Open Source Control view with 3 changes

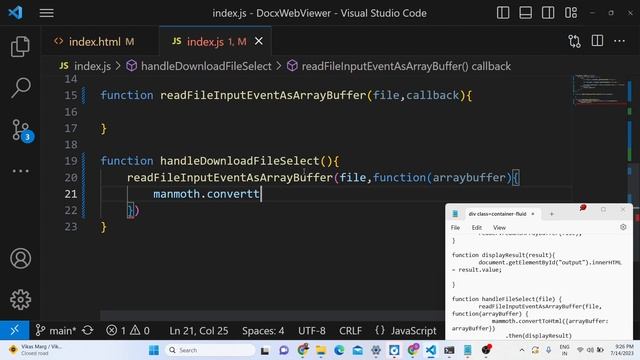[x=22, y=130]
